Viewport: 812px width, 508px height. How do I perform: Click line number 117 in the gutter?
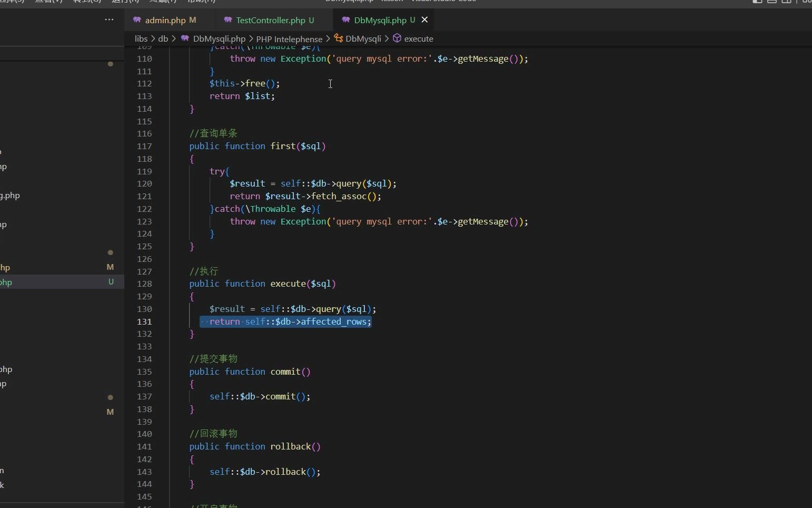tap(144, 146)
